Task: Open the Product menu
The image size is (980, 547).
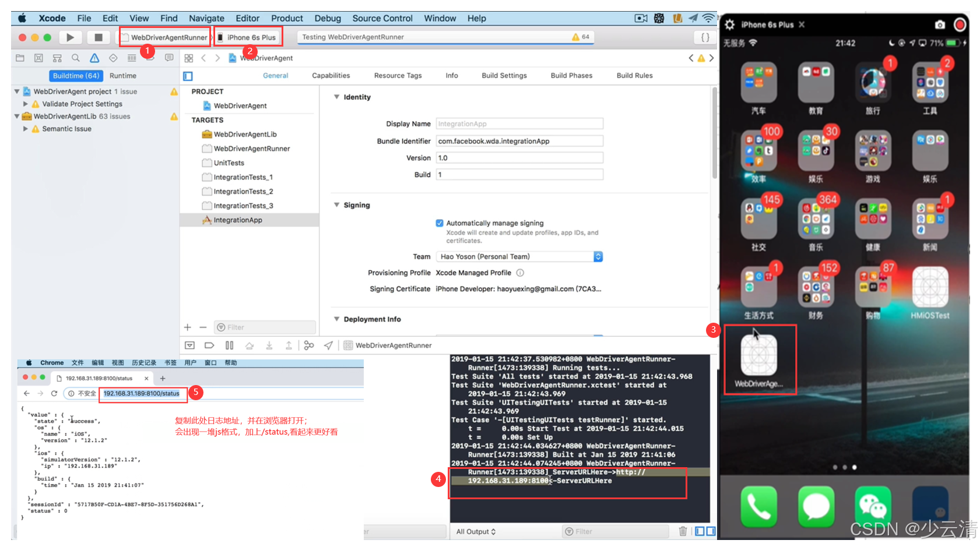Action: [287, 18]
